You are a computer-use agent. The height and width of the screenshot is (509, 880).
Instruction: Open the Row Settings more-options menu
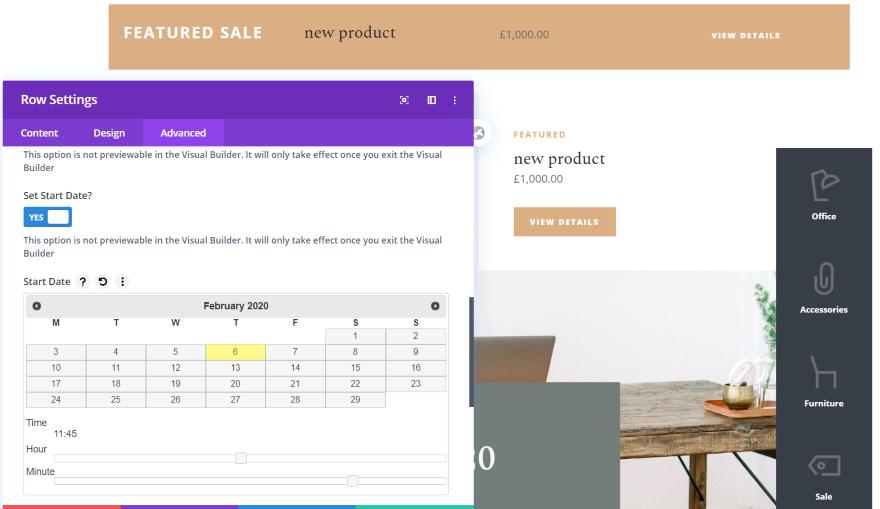455,100
